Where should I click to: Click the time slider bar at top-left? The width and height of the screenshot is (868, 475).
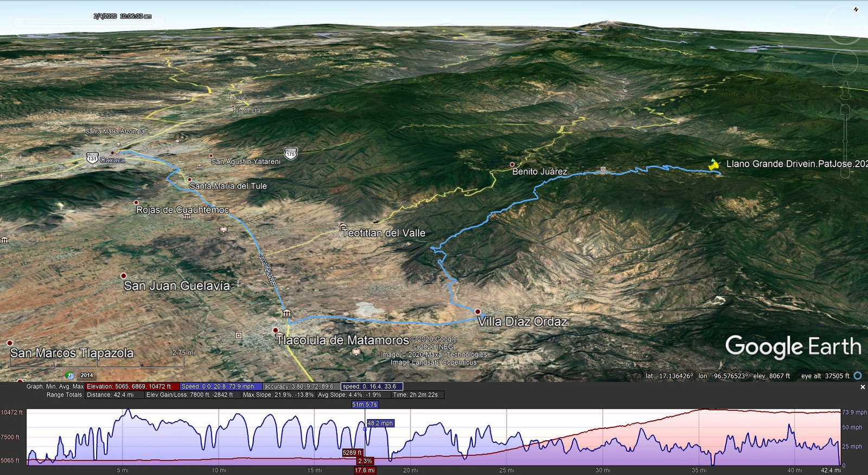point(87,23)
